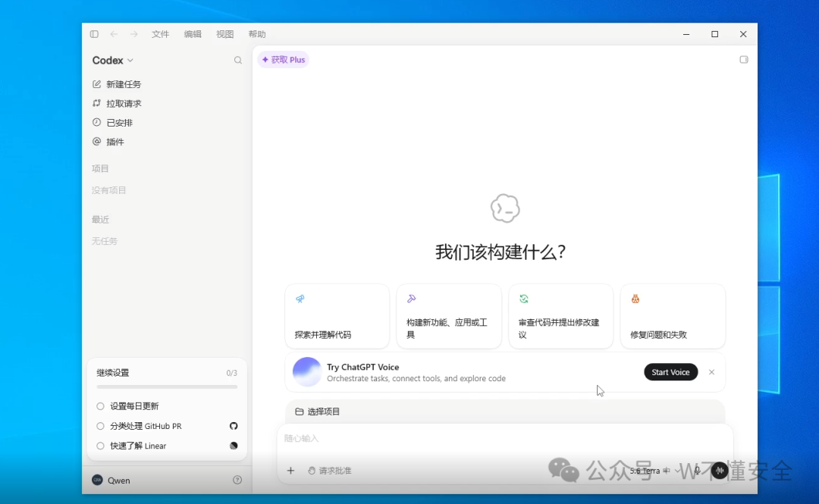
Task: Maximize the Codex window
Action: [714, 34]
